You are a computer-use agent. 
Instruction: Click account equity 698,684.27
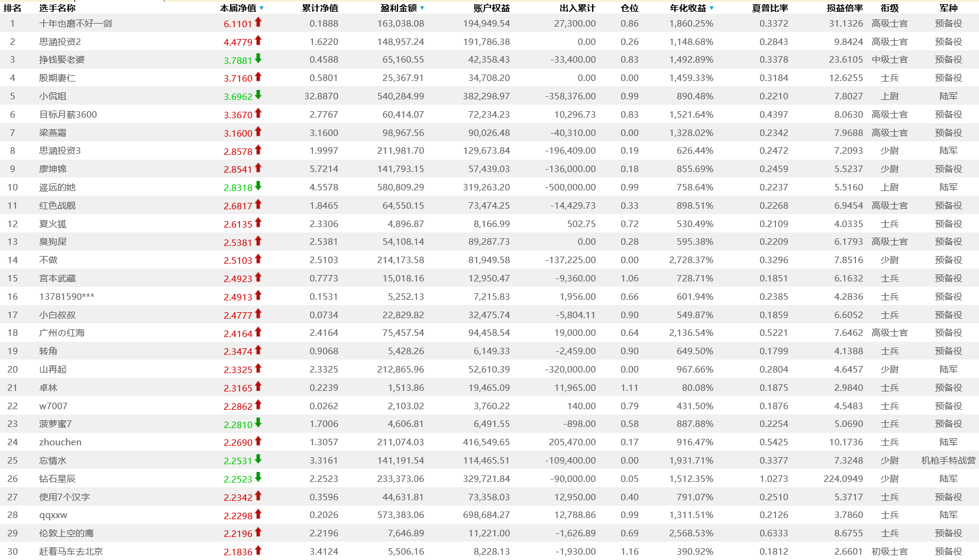[486, 515]
